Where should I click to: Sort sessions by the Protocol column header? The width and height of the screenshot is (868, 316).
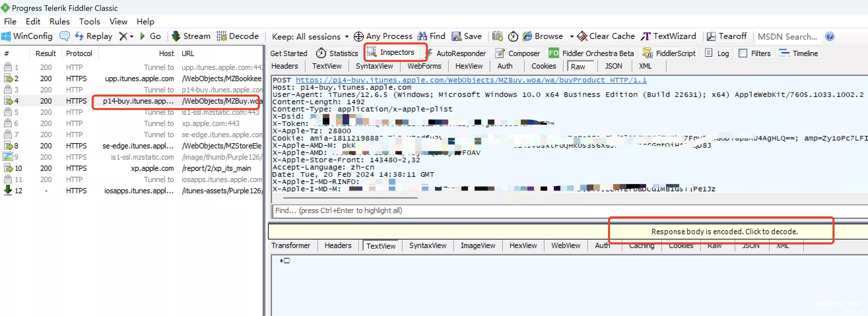coord(79,53)
